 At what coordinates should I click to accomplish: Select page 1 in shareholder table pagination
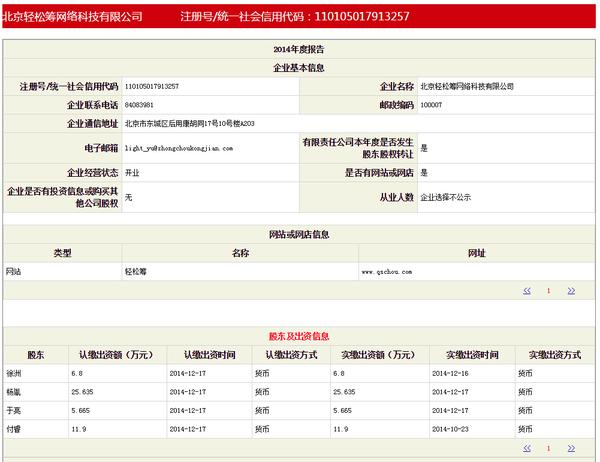(x=548, y=448)
